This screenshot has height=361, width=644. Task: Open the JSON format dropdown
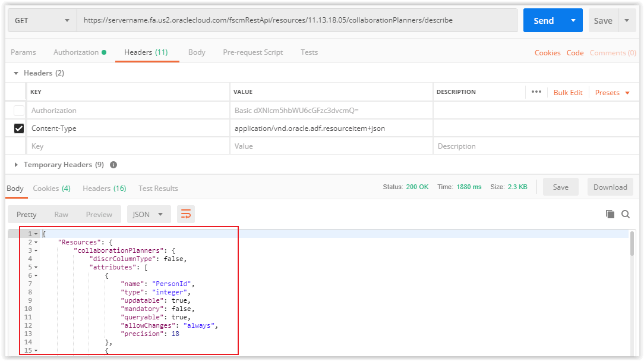click(149, 214)
